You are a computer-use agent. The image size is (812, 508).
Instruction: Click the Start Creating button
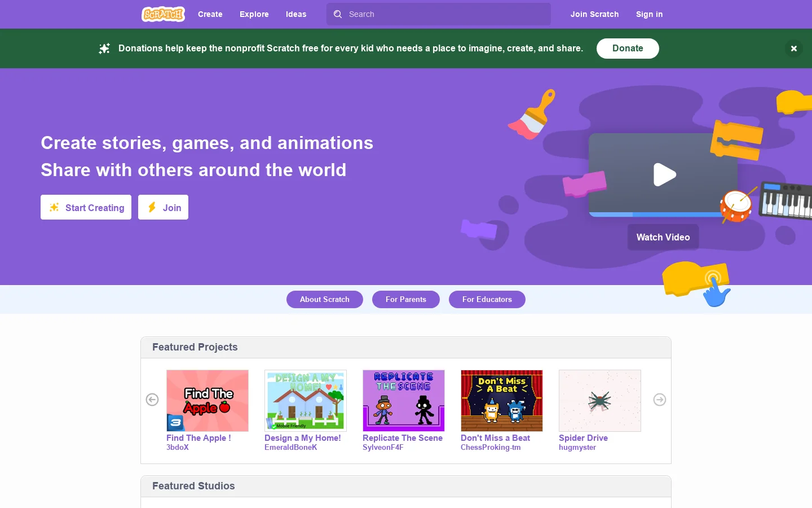pos(86,207)
